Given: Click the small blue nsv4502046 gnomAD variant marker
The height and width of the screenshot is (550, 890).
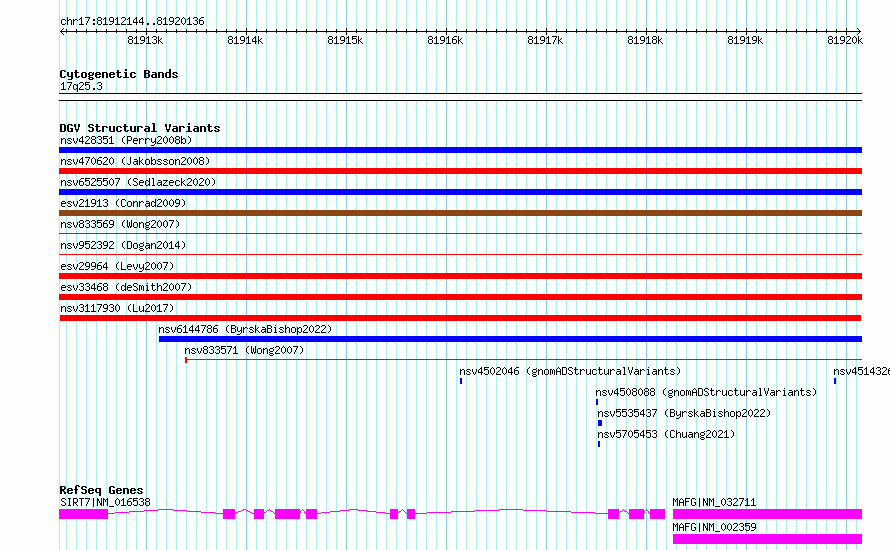Looking at the screenshot, I should 461,381.
